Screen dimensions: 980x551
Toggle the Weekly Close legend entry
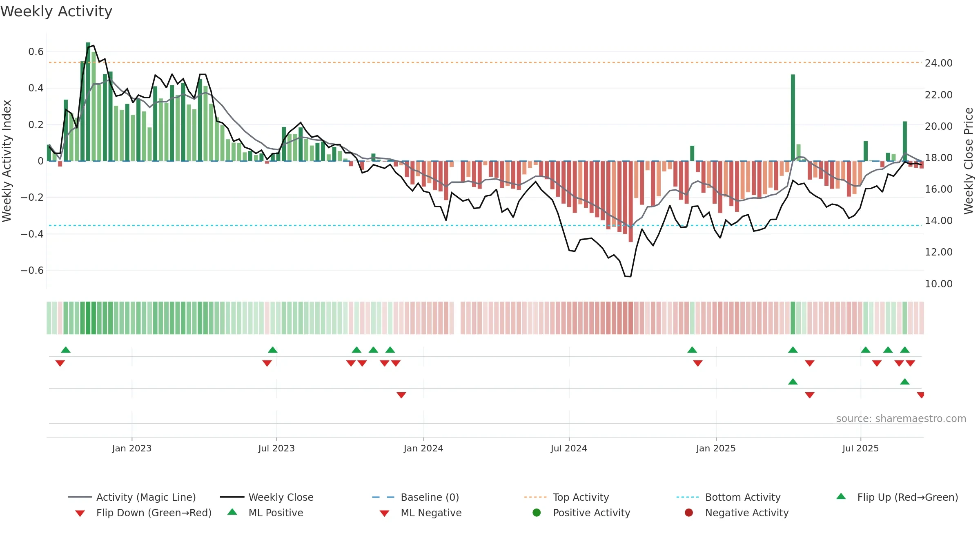(x=267, y=497)
